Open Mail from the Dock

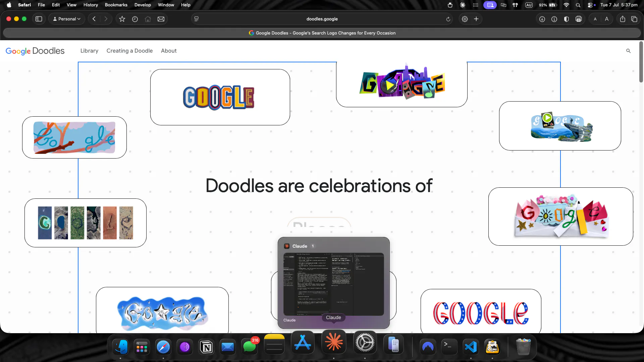(228, 347)
